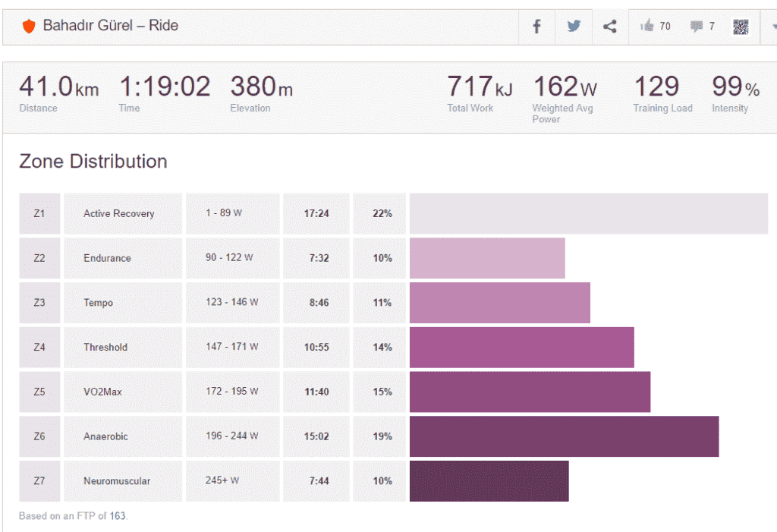Click the Zone Distribution heading
The height and width of the screenshot is (532, 777).
click(93, 162)
